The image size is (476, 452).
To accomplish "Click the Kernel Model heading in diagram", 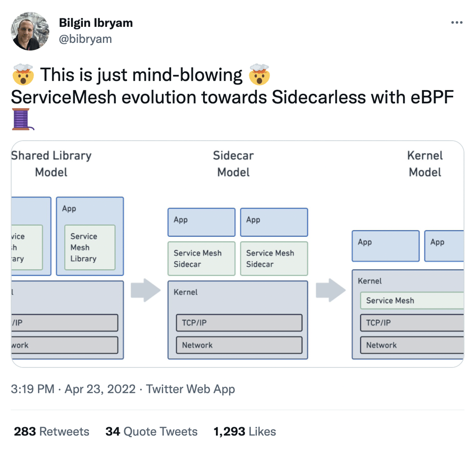I will pos(425,164).
